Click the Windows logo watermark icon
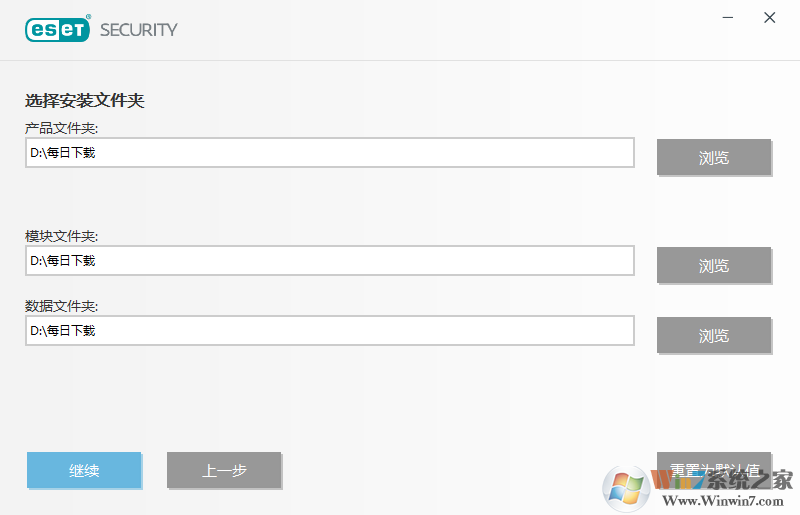 (x=627, y=488)
